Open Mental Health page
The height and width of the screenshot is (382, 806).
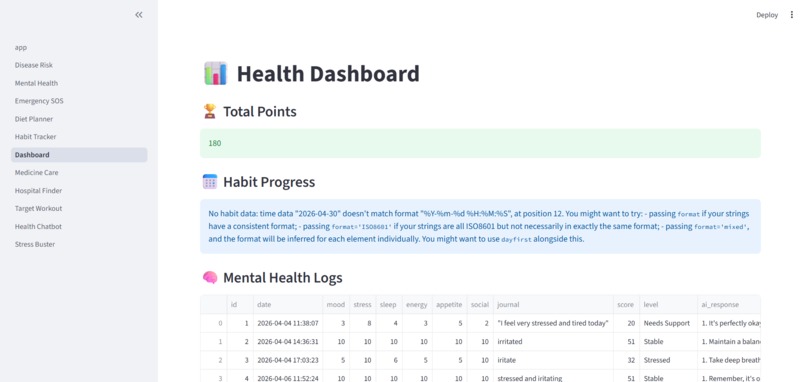tap(79, 83)
